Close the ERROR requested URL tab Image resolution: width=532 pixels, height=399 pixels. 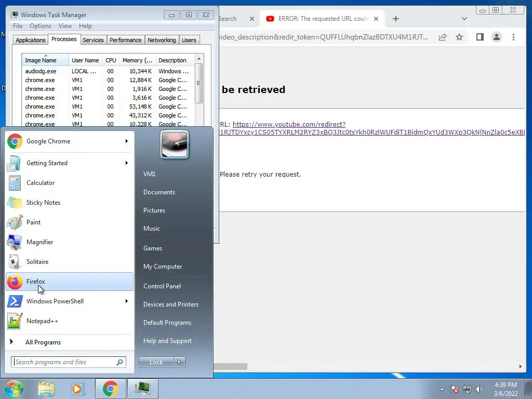376,19
